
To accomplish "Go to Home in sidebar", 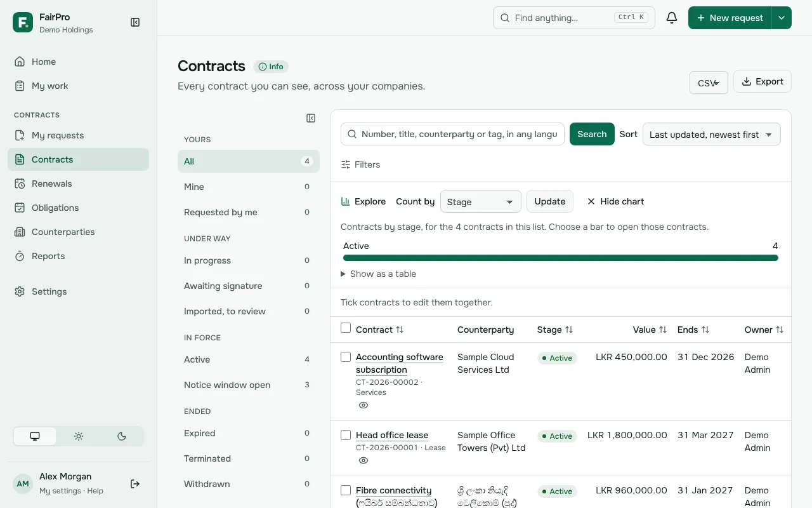I will [x=78, y=62].
